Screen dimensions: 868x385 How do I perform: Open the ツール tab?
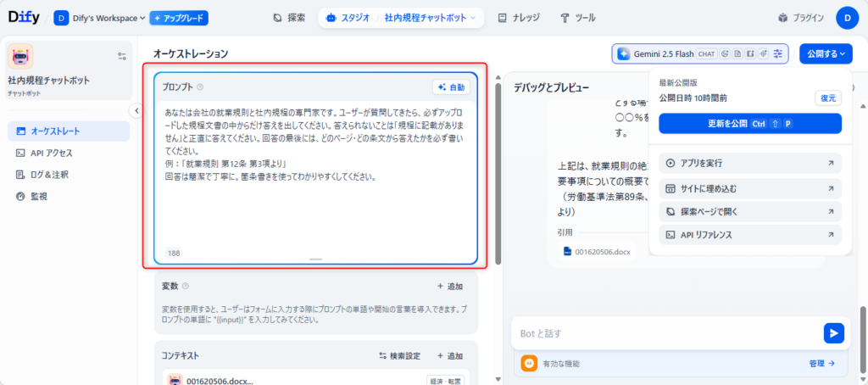(x=579, y=18)
